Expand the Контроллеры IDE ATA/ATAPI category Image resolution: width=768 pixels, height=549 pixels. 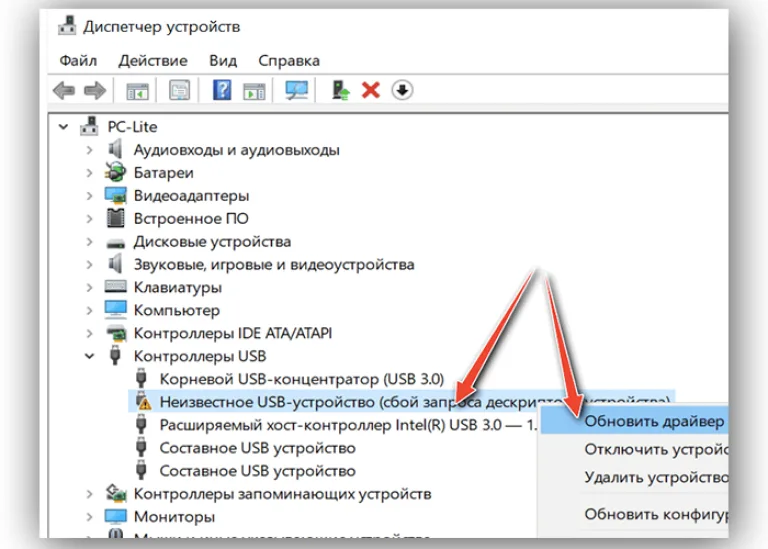click(89, 334)
